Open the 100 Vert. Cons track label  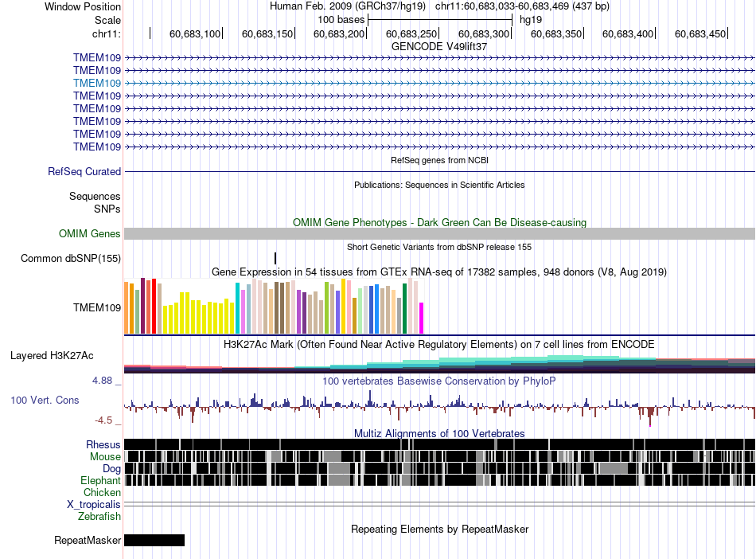(x=45, y=400)
